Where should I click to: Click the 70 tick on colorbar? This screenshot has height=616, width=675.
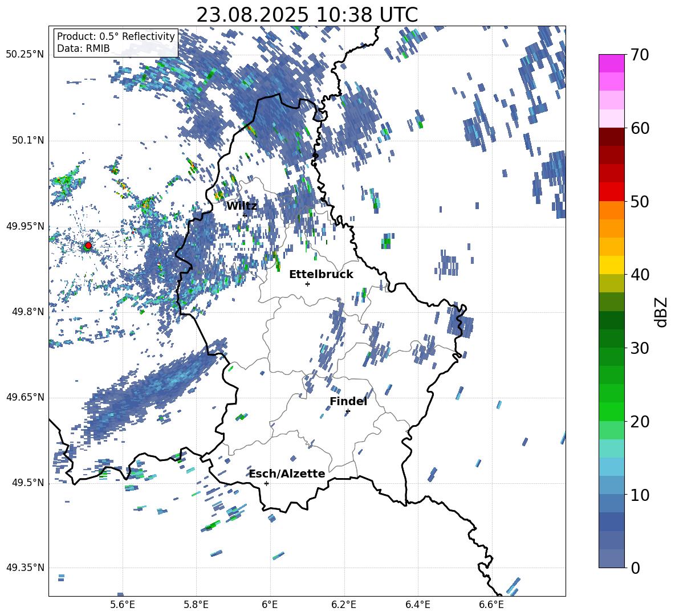point(639,55)
